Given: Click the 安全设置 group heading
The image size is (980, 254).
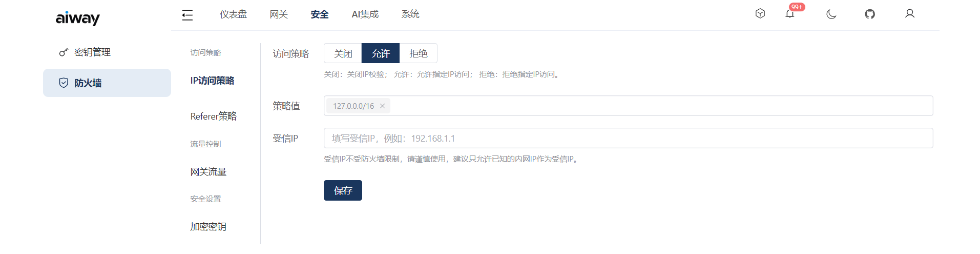Looking at the screenshot, I should [x=205, y=199].
